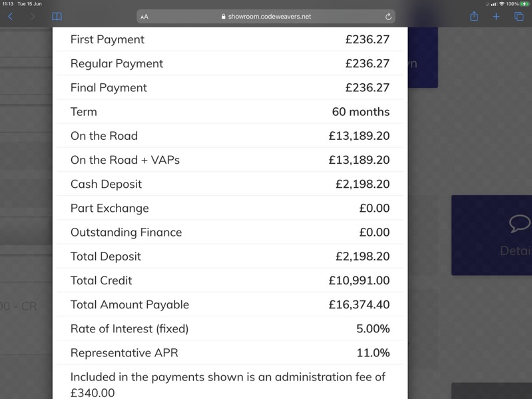Click the Cash Deposit £2,198.20 value
532x399 pixels.
tap(362, 184)
